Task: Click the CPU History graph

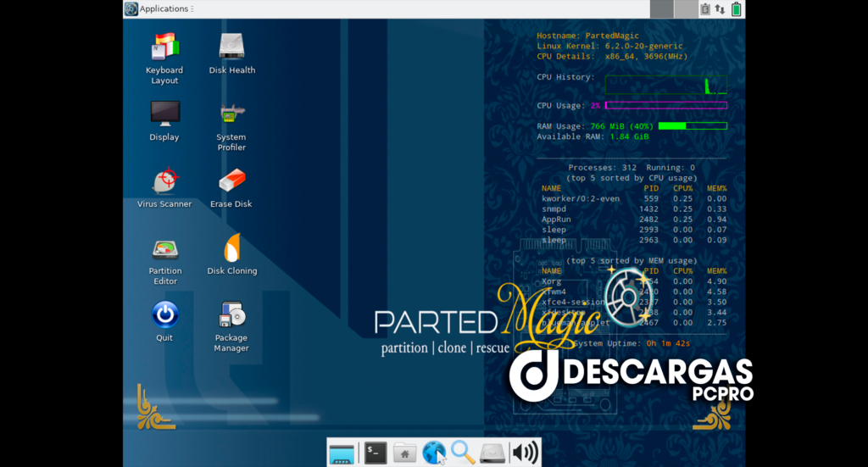Action: [x=666, y=85]
